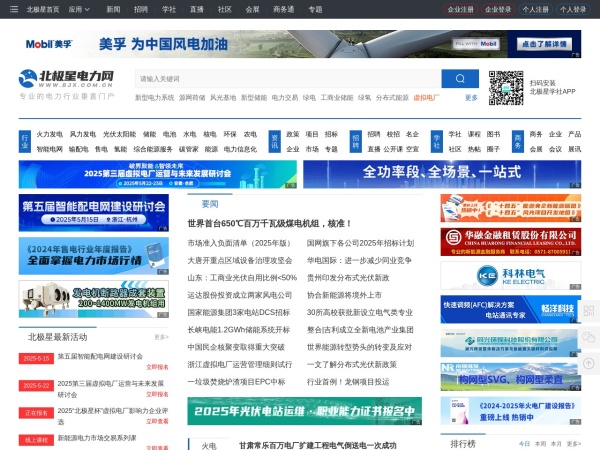Open the hamburger menu icon
This screenshot has width=600, height=450.
point(14,9)
